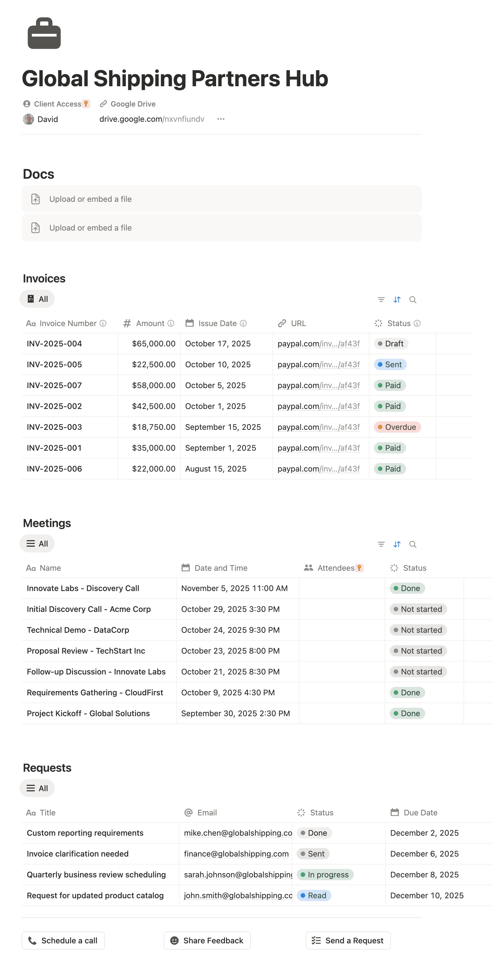Open Project Kickoff - Global Solutions meeting

88,713
